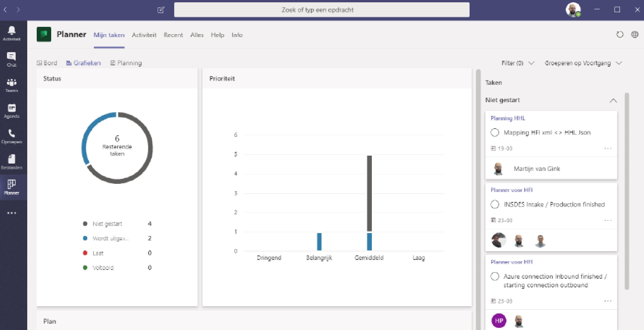Screen dimensions: 644x330
Task: Check off the Azure connection Inbound task
Action: (495, 277)
